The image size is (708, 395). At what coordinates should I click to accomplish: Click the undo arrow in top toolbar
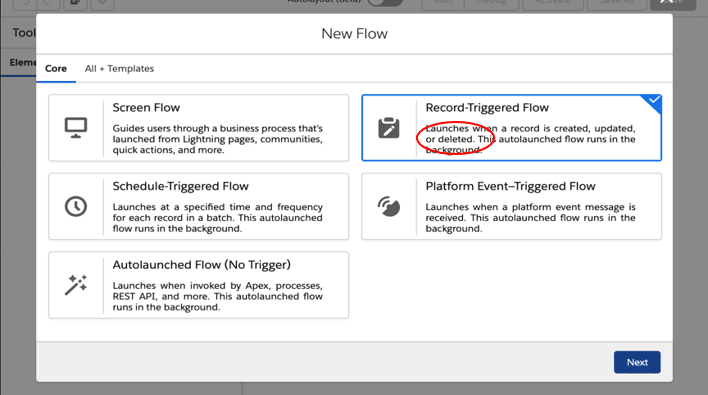point(28,3)
